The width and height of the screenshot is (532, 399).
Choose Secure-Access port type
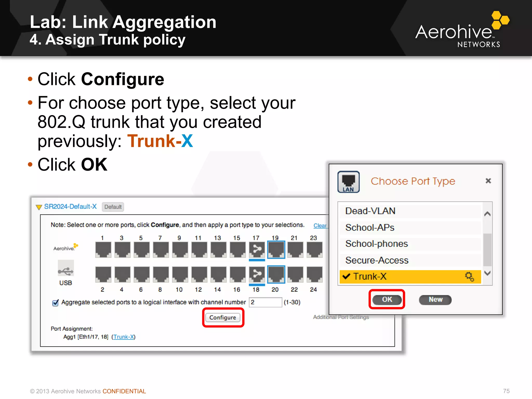pyautogui.click(x=410, y=260)
